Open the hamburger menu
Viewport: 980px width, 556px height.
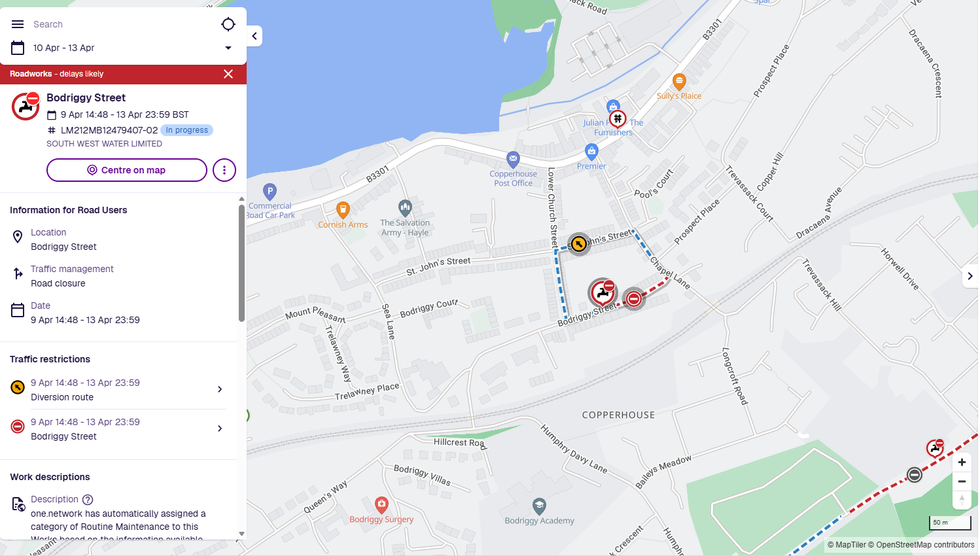(x=18, y=24)
